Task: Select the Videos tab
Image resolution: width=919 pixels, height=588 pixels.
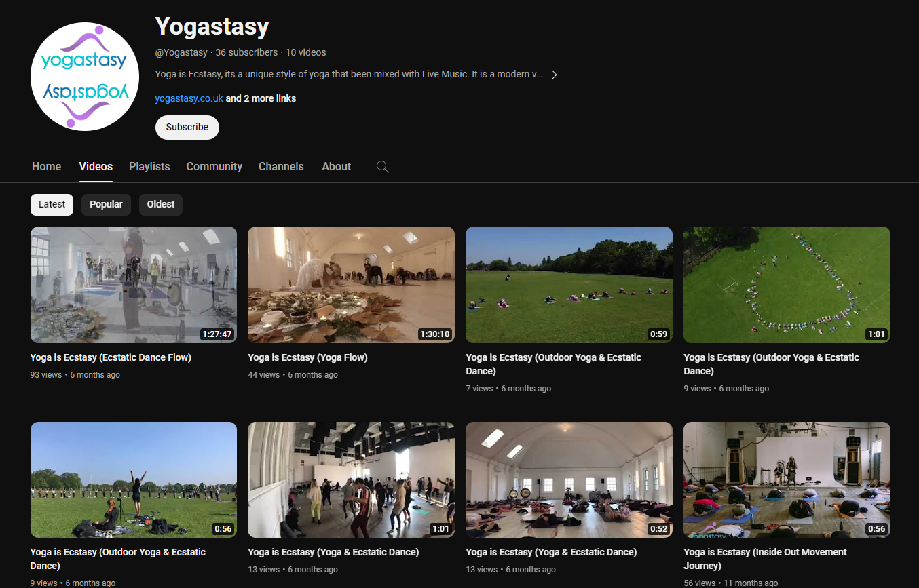Action: pyautogui.click(x=96, y=167)
